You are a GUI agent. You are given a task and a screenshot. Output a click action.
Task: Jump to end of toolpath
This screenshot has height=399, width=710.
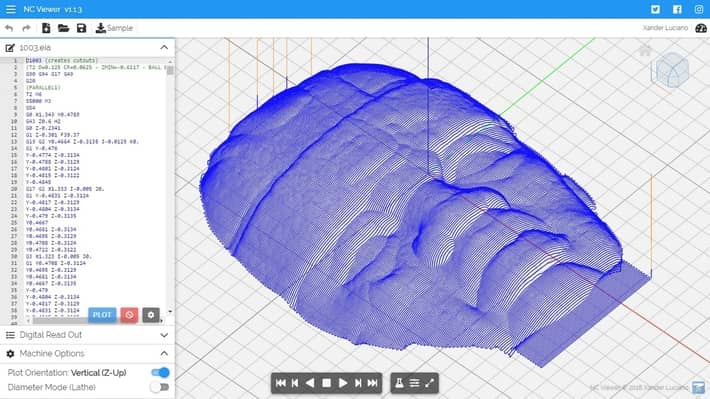click(x=373, y=383)
